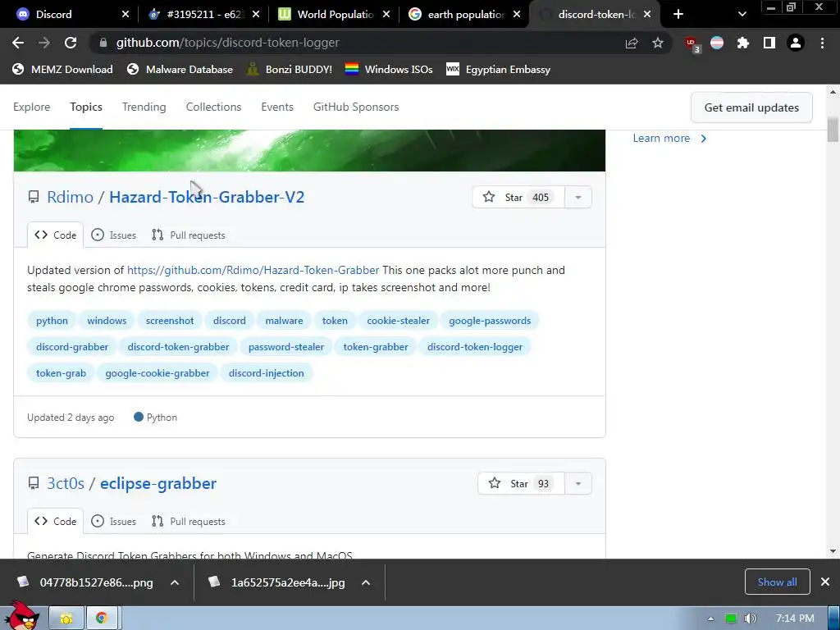The height and width of the screenshot is (630, 840).
Task: Open the Events section
Action: pos(277,107)
